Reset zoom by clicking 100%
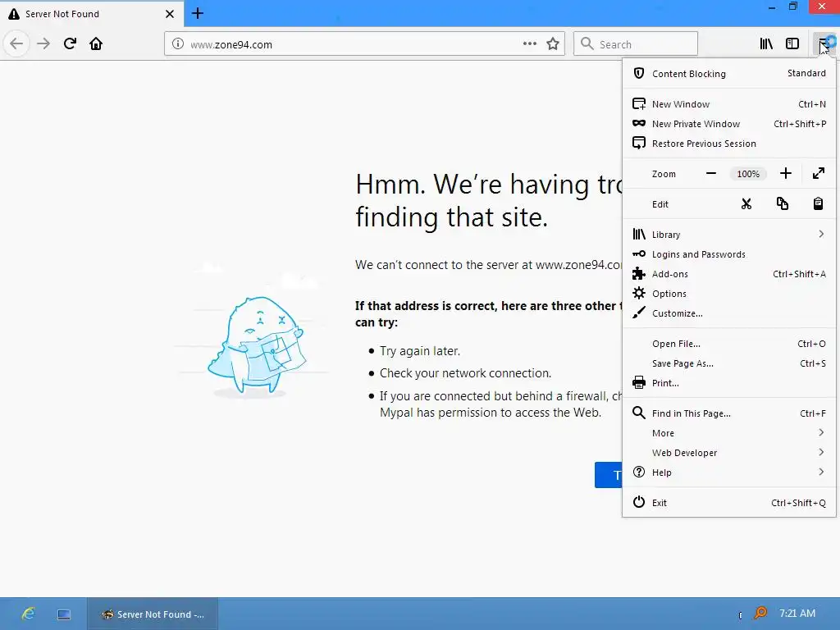 [748, 174]
